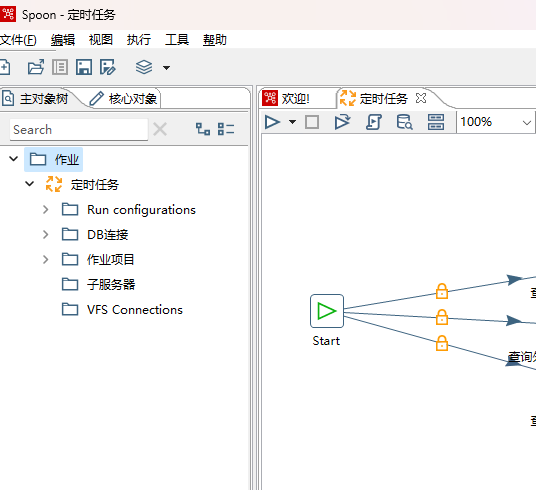Viewport: 536px width, 490px height.
Task: Click the Start label under the node
Action: point(326,341)
